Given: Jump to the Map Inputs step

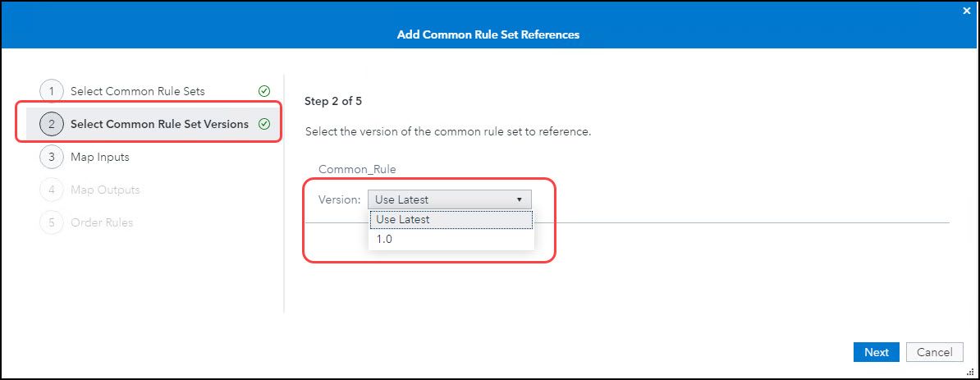Looking at the screenshot, I should tap(100, 157).
